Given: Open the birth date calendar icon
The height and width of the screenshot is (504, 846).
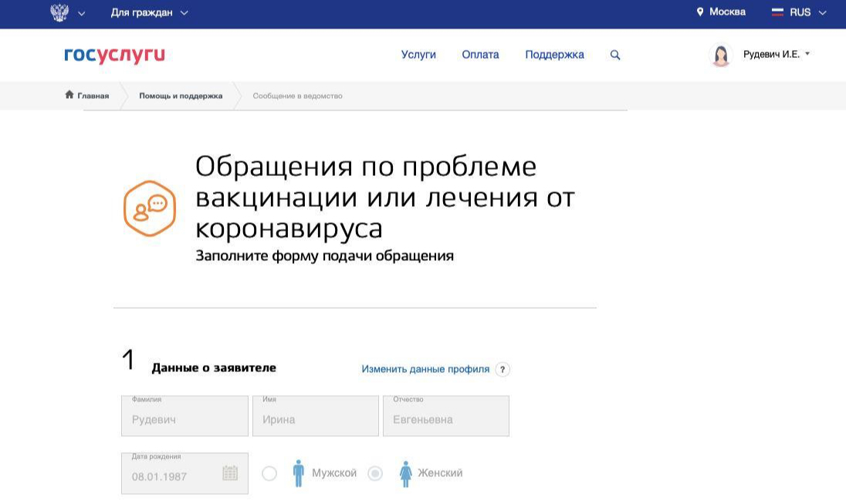Looking at the screenshot, I should tap(230, 473).
